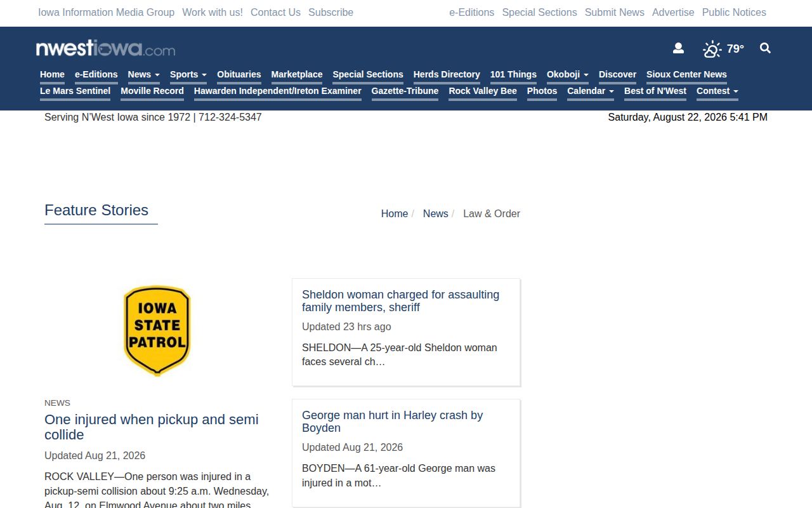
Task: Open George man hurt in Harley crash headline
Action: (x=392, y=422)
